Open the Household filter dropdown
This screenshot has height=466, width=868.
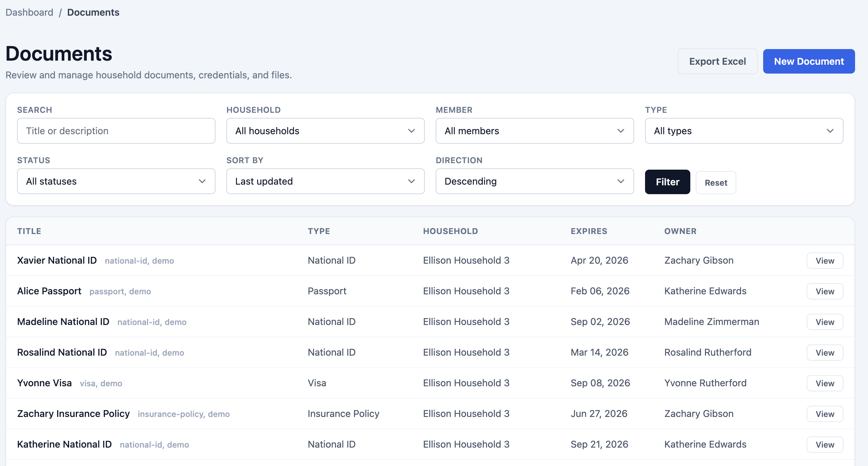tap(325, 131)
